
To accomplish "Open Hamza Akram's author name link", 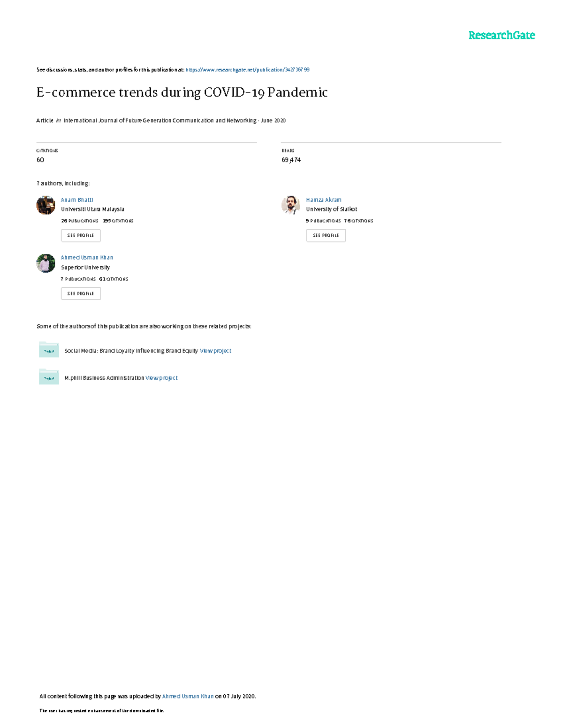I will 324,200.
